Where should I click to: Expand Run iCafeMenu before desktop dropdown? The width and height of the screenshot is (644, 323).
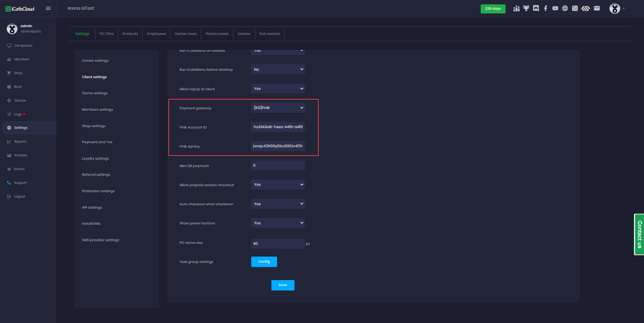(x=278, y=69)
